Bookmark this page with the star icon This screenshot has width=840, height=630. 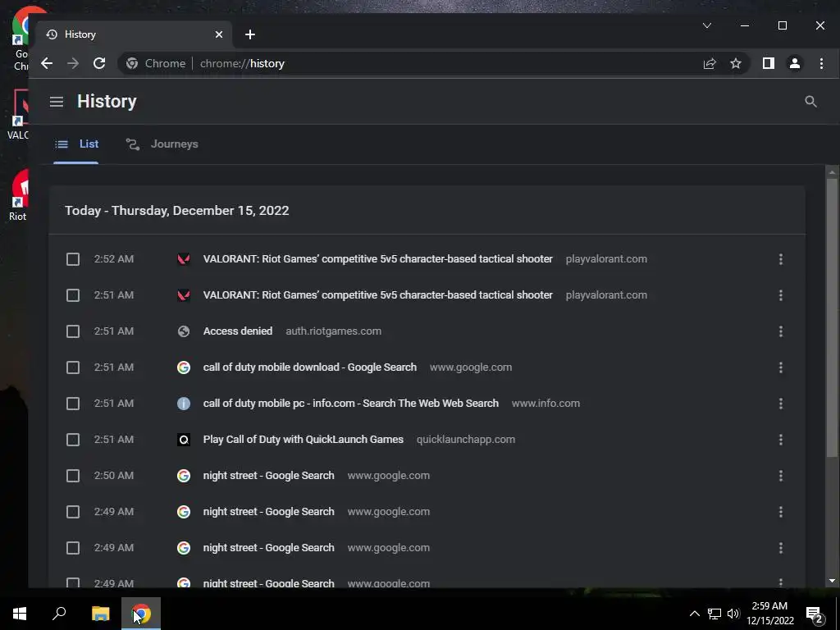(736, 63)
